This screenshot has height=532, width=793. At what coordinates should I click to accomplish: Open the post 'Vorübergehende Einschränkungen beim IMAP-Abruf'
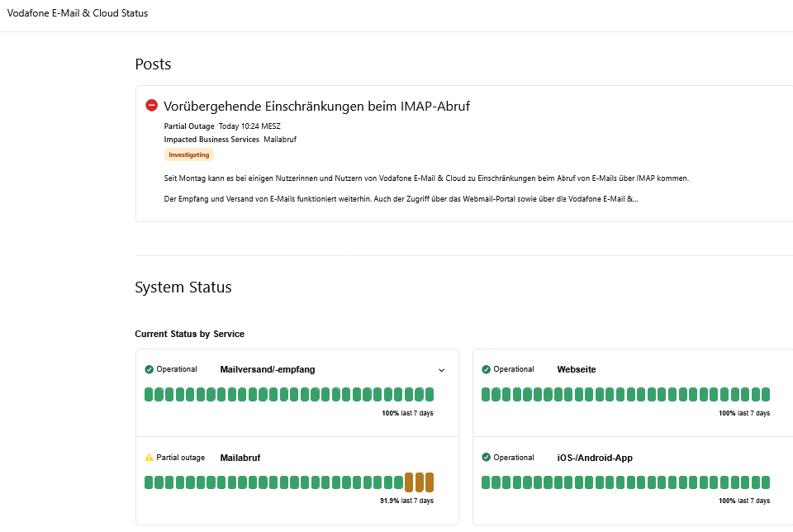click(x=316, y=107)
